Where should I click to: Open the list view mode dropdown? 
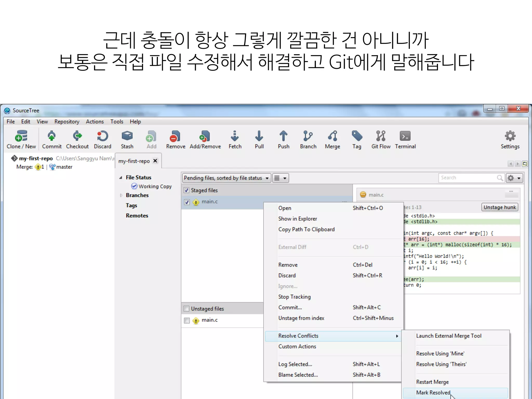coord(281,178)
